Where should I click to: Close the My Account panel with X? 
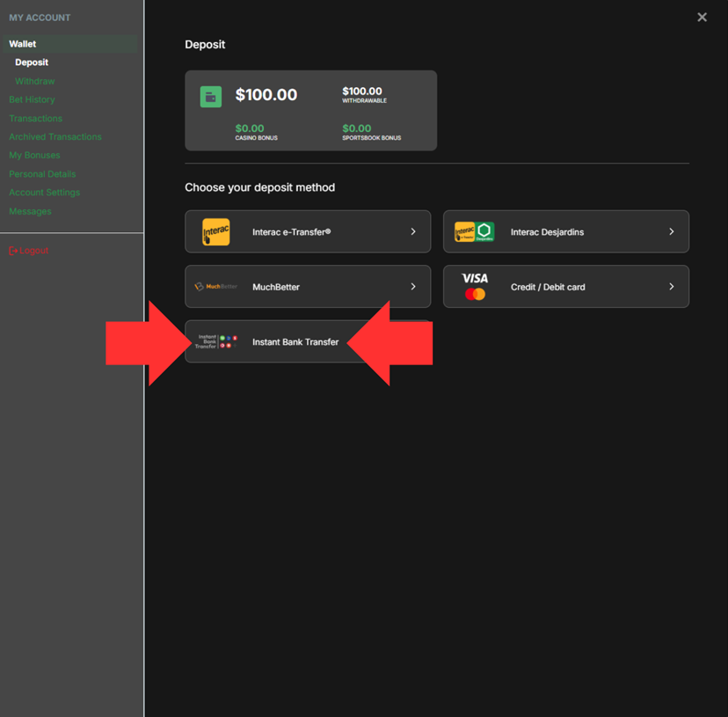tap(702, 18)
